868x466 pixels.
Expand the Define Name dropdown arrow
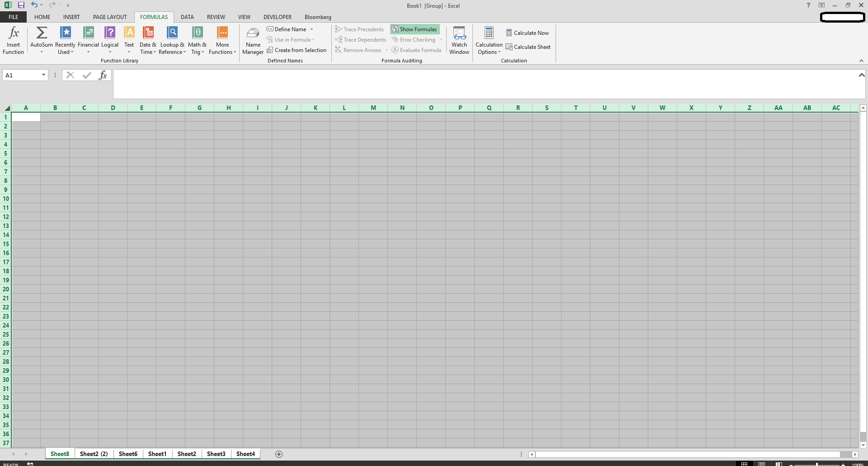click(x=311, y=29)
